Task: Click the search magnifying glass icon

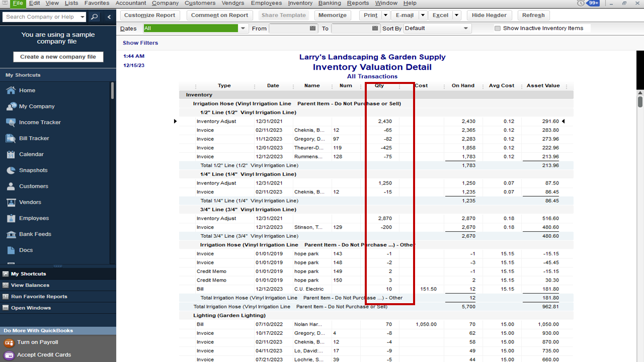Action: click(94, 17)
